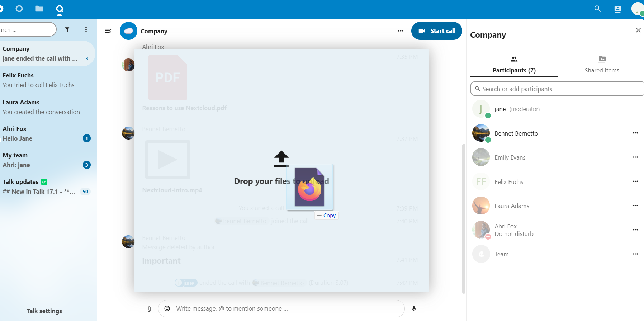
Task: Close the Company right sidebar
Action: coord(638,30)
